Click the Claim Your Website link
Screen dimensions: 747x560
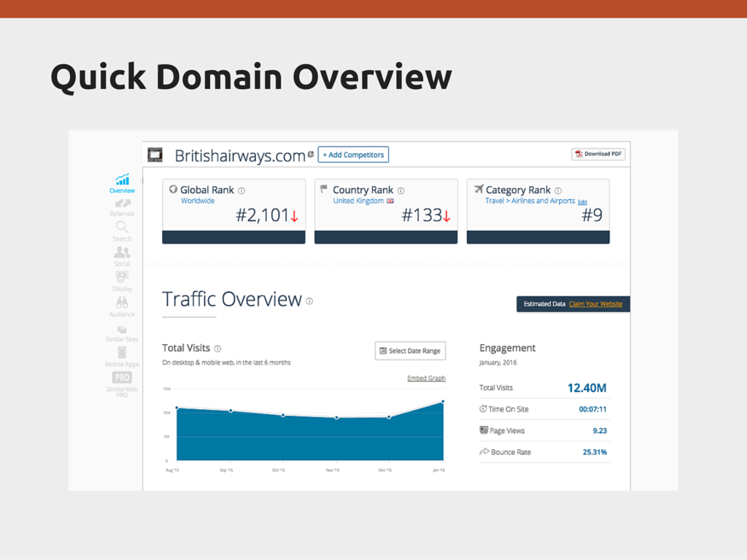coord(595,304)
